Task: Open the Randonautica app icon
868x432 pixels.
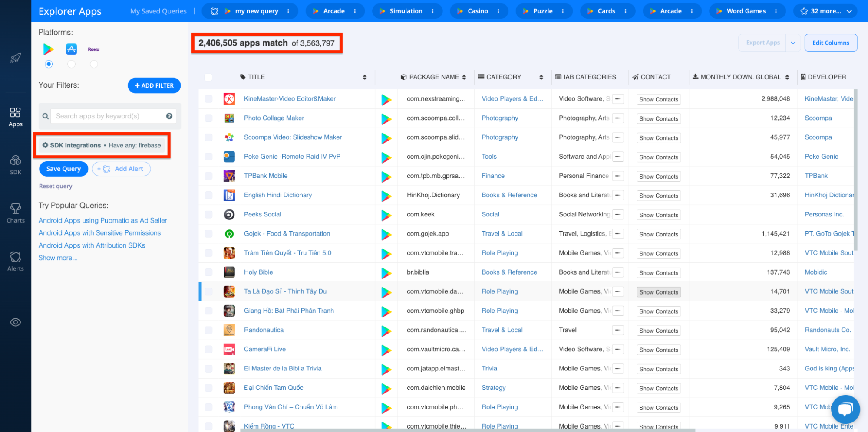Action: (229, 330)
